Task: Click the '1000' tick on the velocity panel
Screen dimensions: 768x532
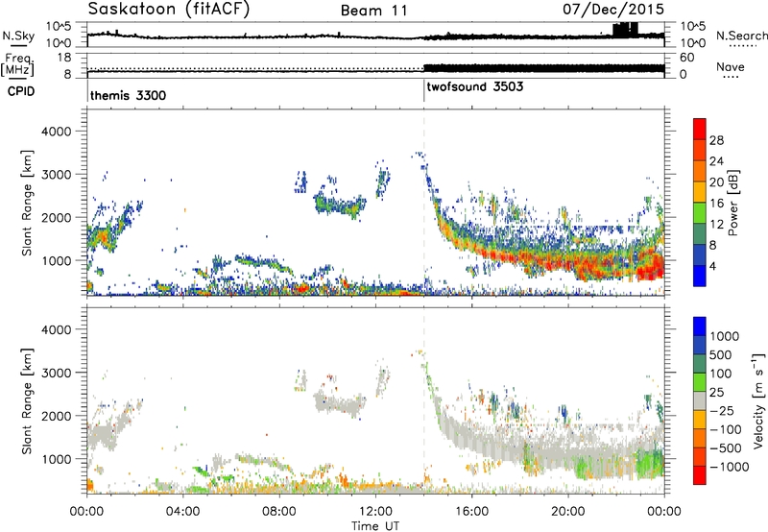Action: click(x=57, y=459)
